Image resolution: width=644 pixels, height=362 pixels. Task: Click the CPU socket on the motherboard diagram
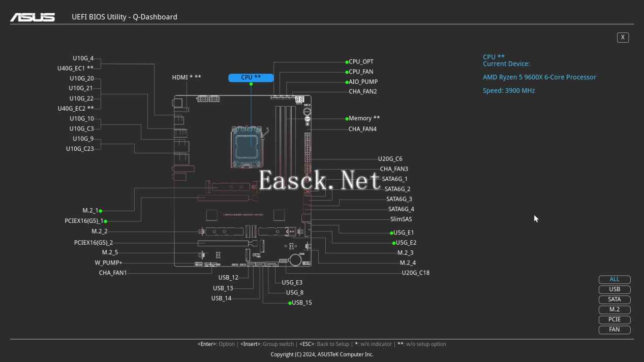(247, 147)
